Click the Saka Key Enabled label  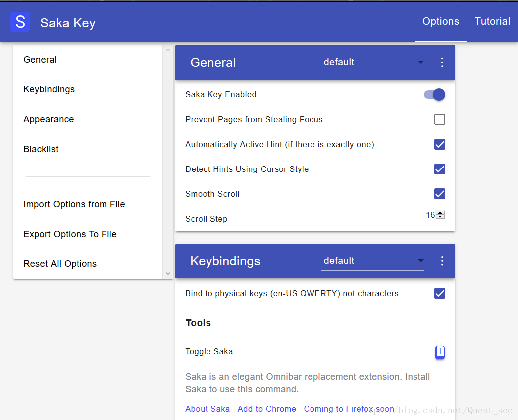221,95
